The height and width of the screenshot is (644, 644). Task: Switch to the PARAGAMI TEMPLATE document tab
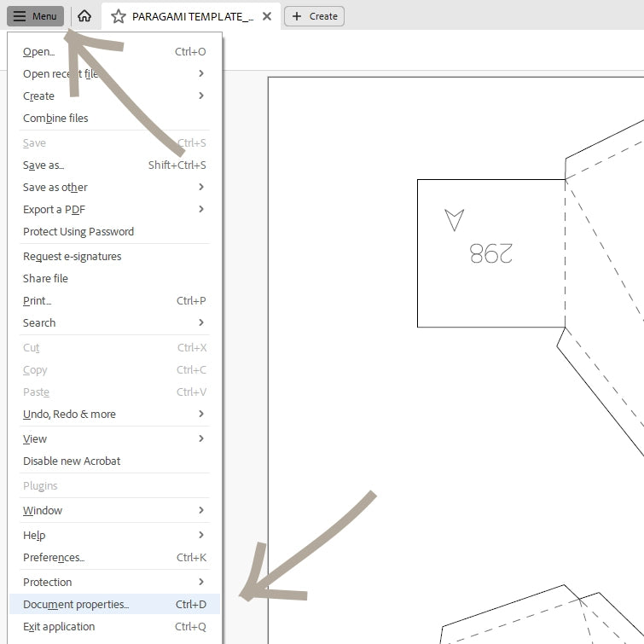pos(193,16)
